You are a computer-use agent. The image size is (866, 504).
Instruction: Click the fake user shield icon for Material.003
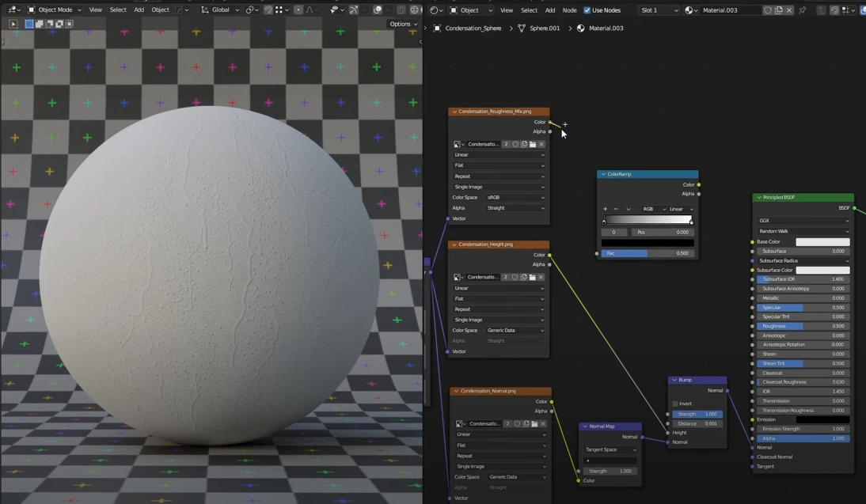pyautogui.click(x=768, y=10)
